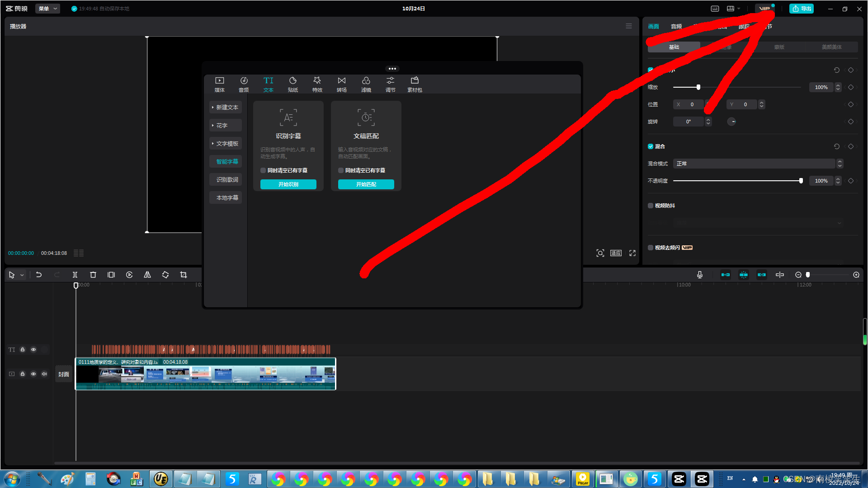This screenshot has height=488, width=868.
Task: Click the mirror flip icon
Action: coord(147,275)
